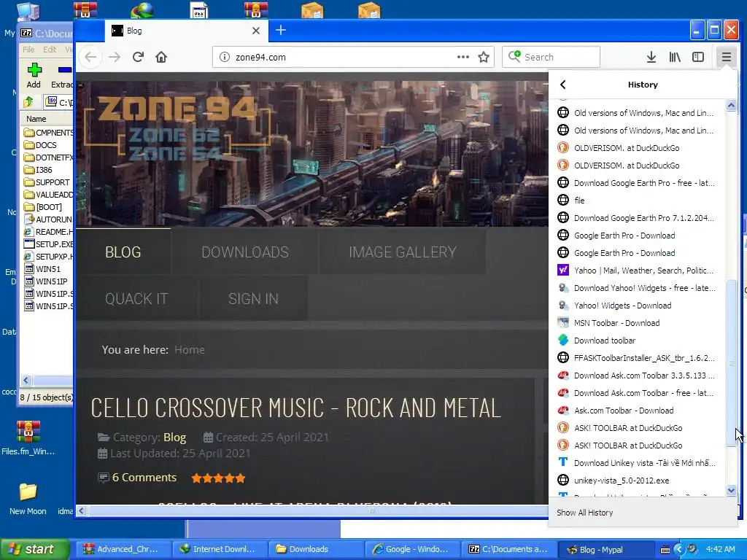This screenshot has width=747, height=560.
Task: Open page actions three-dot menu
Action: click(463, 57)
